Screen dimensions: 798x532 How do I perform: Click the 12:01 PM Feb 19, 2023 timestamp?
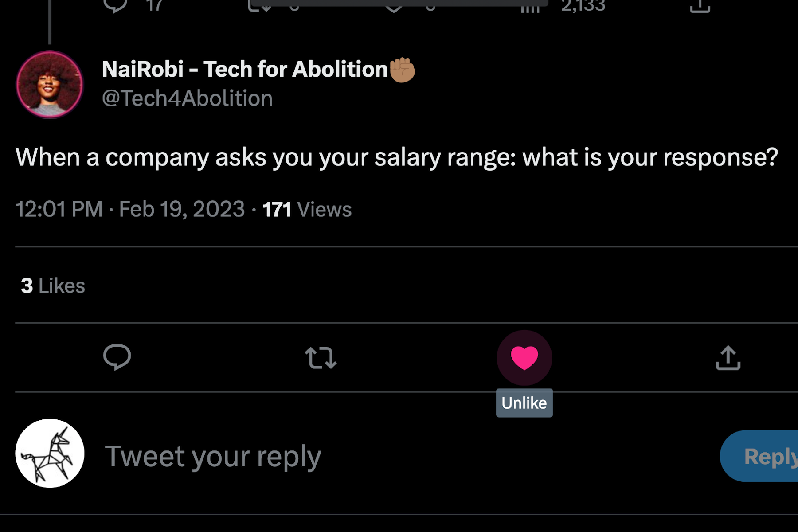coord(130,209)
